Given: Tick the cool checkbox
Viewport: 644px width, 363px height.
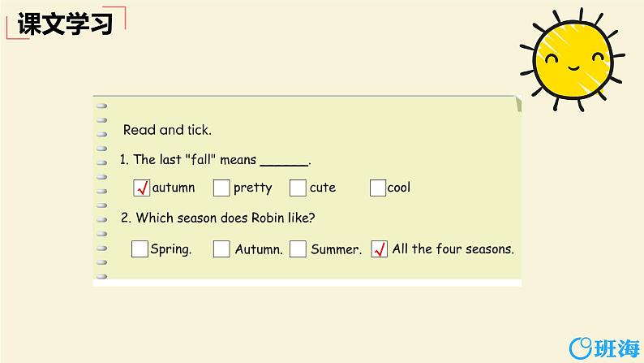Looking at the screenshot, I should click(378, 188).
